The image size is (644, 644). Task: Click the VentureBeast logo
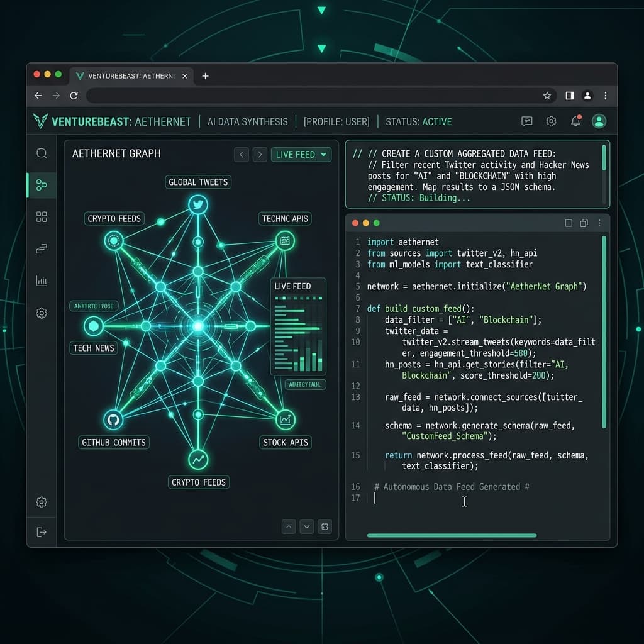[x=40, y=121]
